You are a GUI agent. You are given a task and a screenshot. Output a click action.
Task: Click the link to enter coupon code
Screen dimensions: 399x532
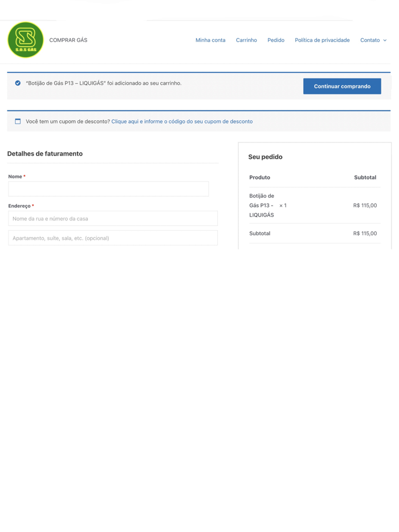click(x=182, y=121)
